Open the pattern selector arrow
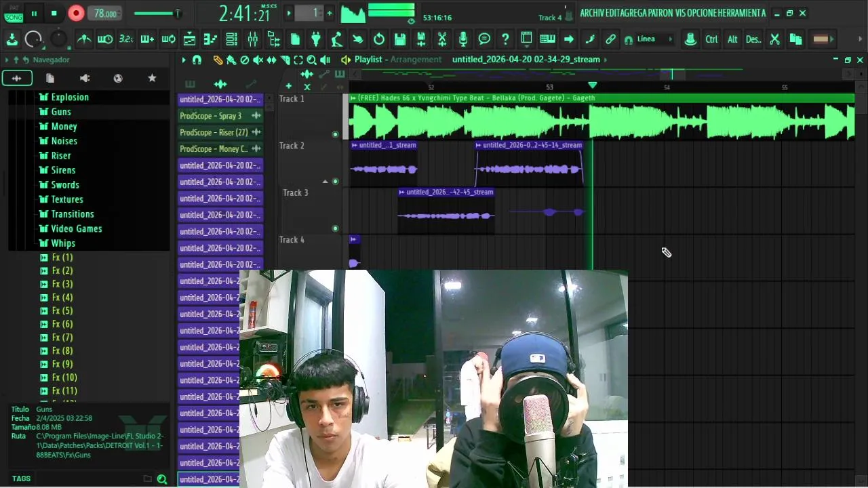The width and height of the screenshot is (868, 488). 289,13
